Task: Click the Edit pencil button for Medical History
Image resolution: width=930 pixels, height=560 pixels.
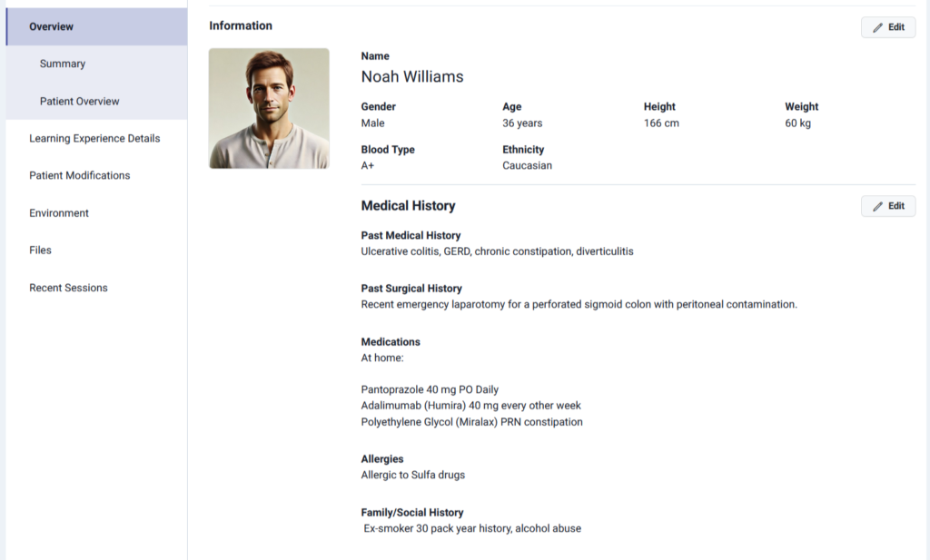Action: pos(887,206)
